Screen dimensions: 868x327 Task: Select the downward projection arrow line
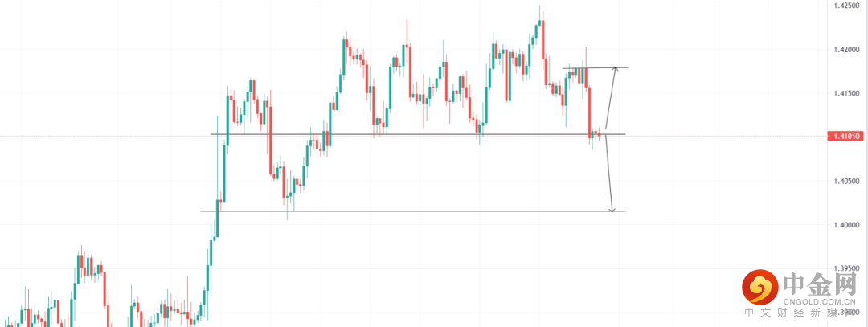coord(608,173)
